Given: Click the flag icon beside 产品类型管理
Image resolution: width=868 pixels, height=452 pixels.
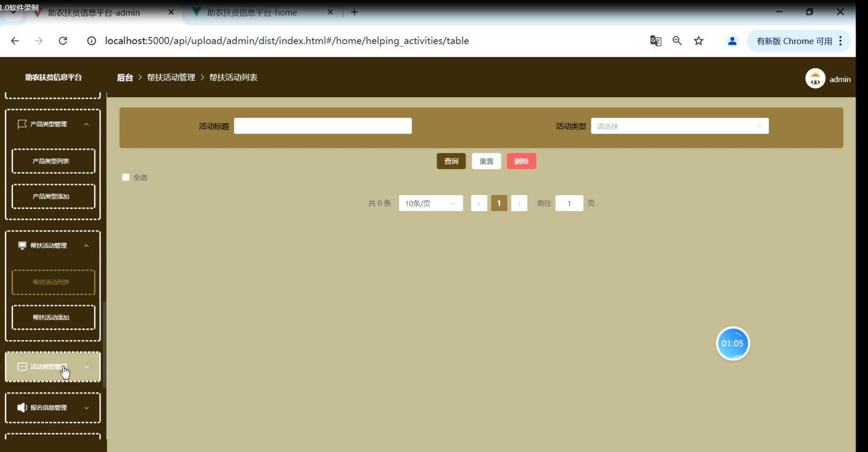Looking at the screenshot, I should pyautogui.click(x=22, y=124).
